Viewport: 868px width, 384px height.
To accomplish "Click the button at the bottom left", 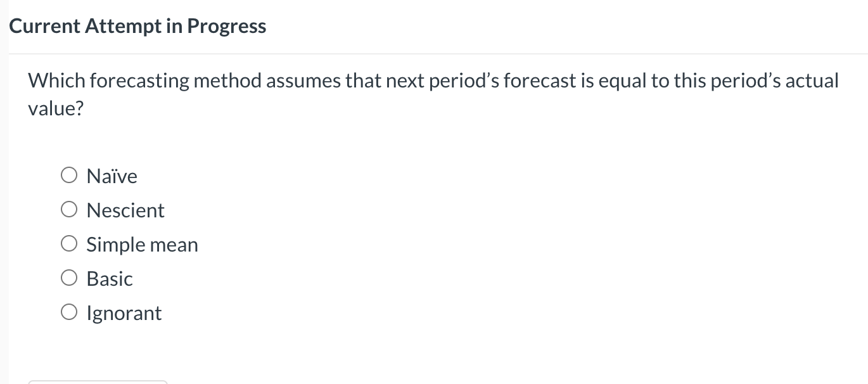I will (x=98, y=382).
